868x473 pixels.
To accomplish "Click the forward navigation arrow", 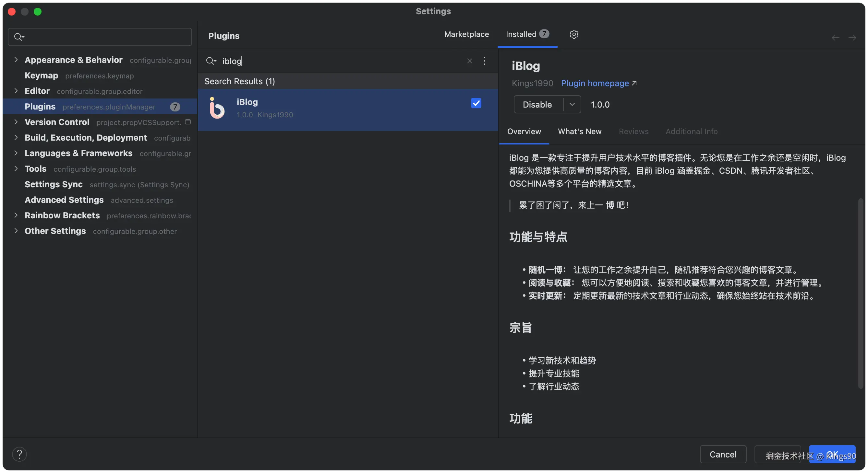I will [852, 37].
